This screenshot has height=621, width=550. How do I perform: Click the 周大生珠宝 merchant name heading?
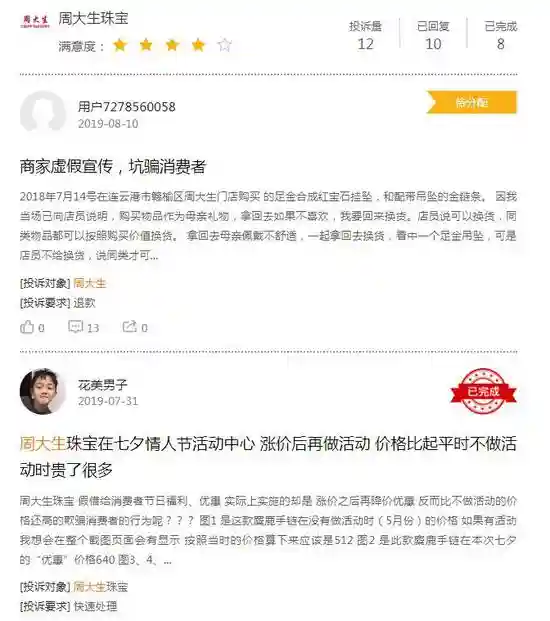tap(93, 19)
